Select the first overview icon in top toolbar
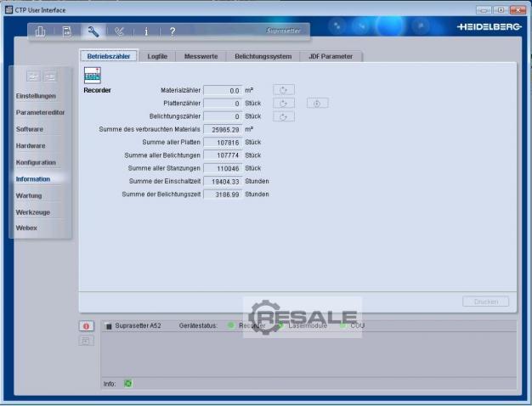The image size is (532, 406). [40, 31]
